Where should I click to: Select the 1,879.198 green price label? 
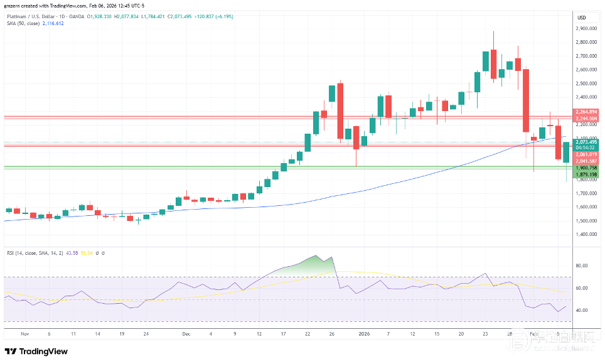[586, 174]
